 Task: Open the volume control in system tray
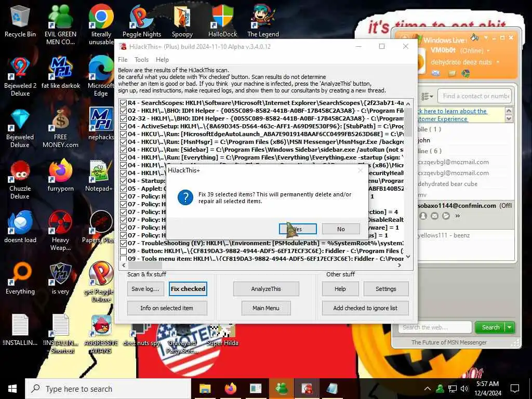(x=464, y=389)
